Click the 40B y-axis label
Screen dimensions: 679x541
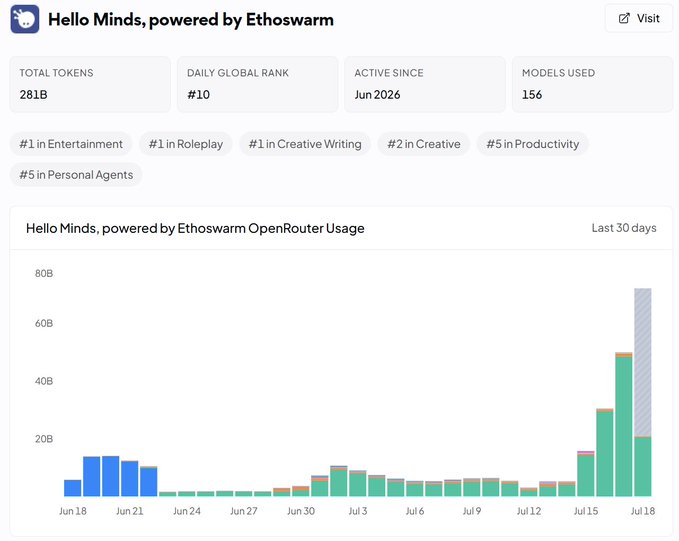click(x=44, y=381)
